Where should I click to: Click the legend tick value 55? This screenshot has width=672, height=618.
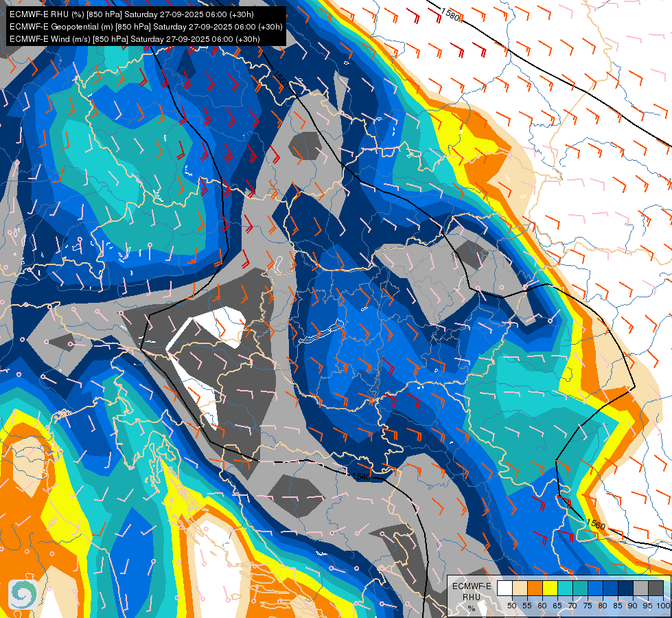[527, 606]
